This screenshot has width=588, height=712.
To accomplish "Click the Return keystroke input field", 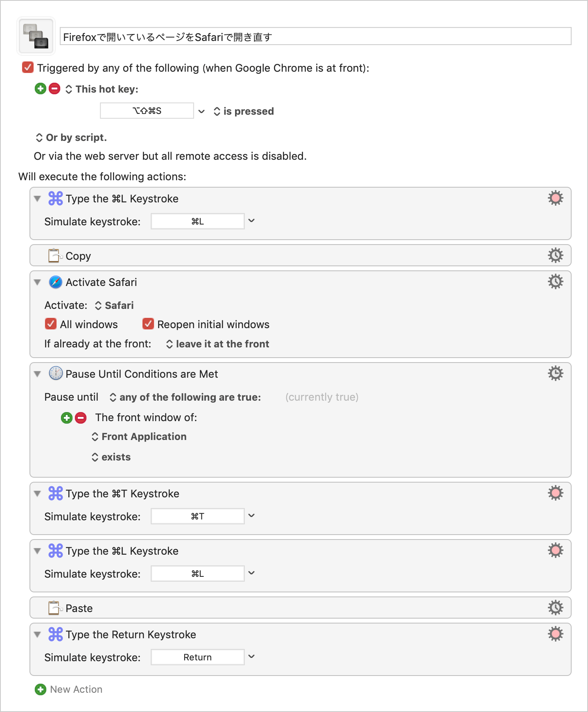I will coord(198,657).
